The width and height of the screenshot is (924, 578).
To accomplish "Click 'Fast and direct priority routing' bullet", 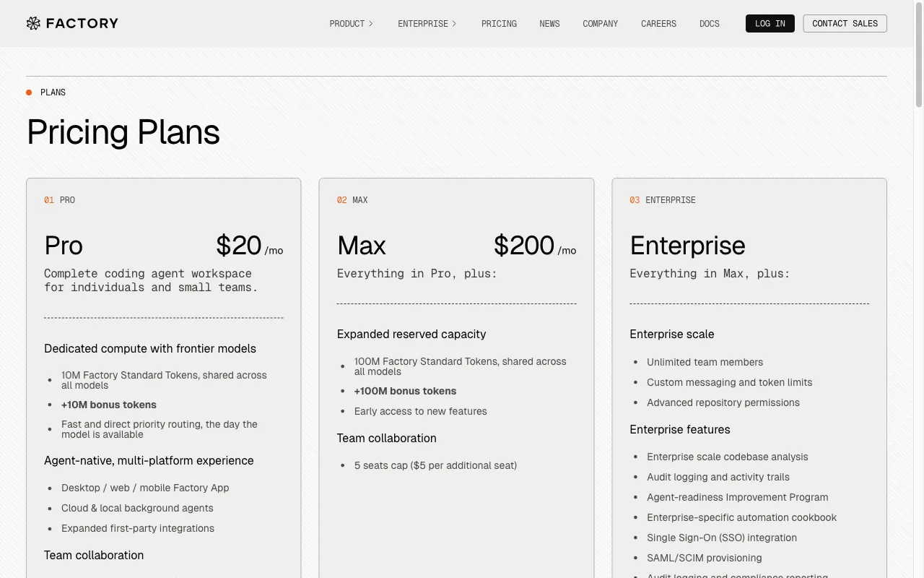I will (x=160, y=429).
